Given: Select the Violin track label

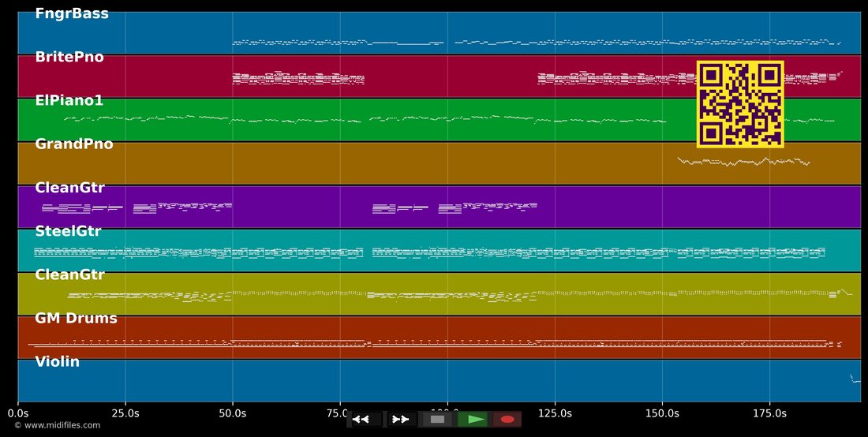Looking at the screenshot, I should [57, 362].
